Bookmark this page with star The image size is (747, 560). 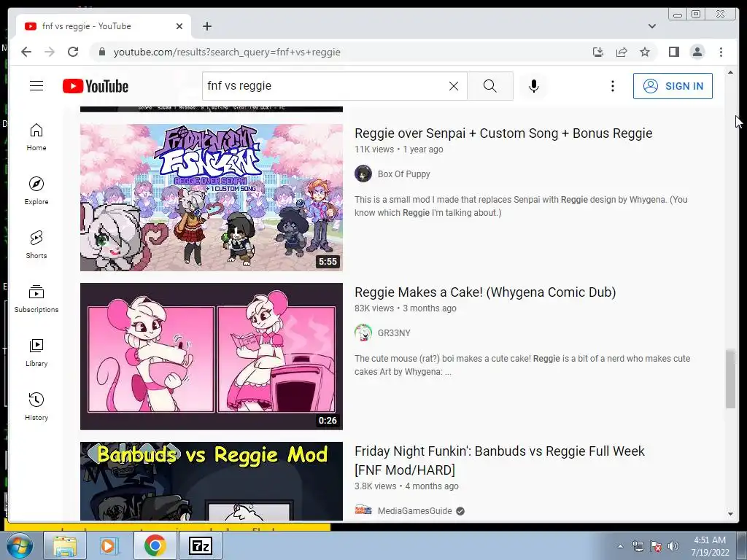[x=645, y=52]
